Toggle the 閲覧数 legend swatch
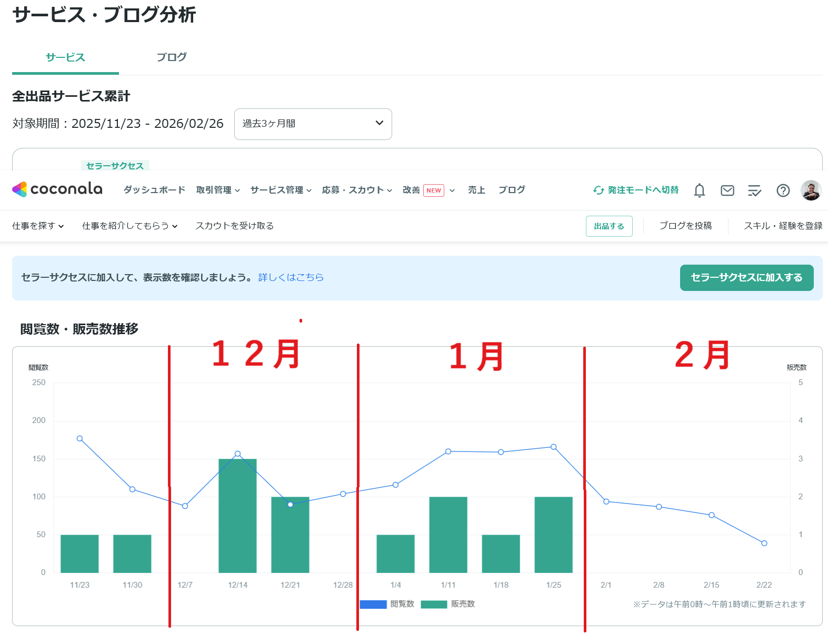The height and width of the screenshot is (644, 828). [x=373, y=605]
